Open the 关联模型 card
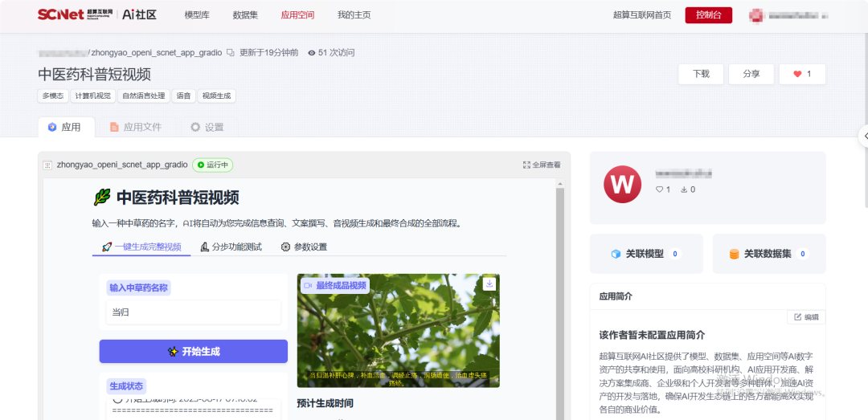Screen dimensions: 868x420 [x=646, y=254]
